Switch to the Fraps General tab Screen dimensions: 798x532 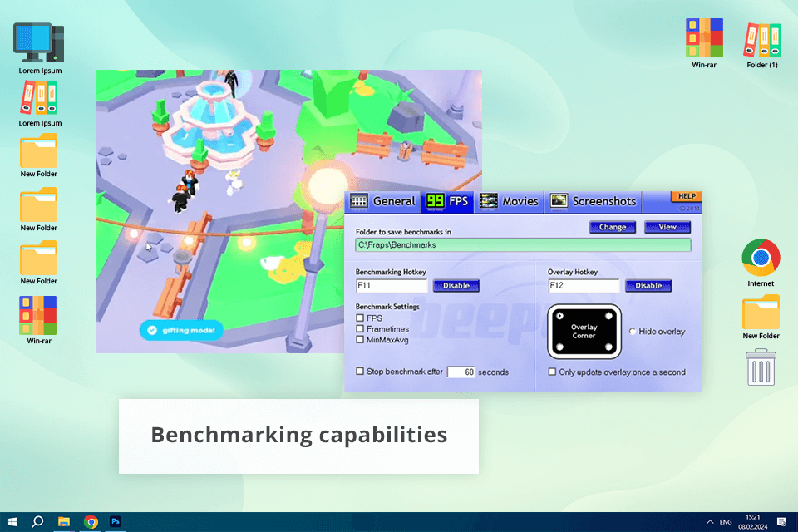pos(383,202)
